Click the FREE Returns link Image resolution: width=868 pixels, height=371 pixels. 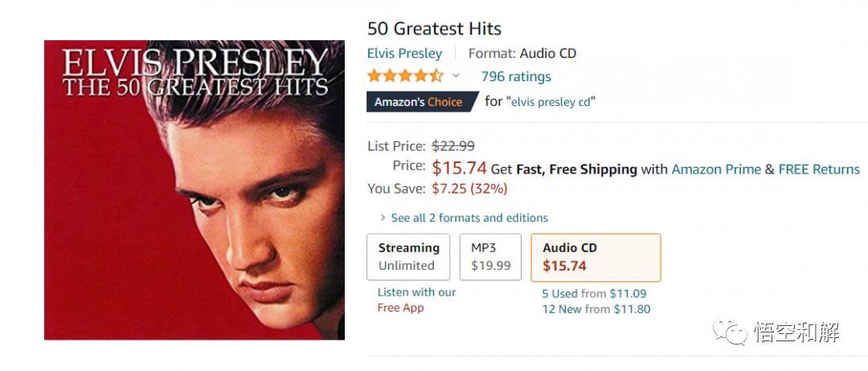[819, 169]
